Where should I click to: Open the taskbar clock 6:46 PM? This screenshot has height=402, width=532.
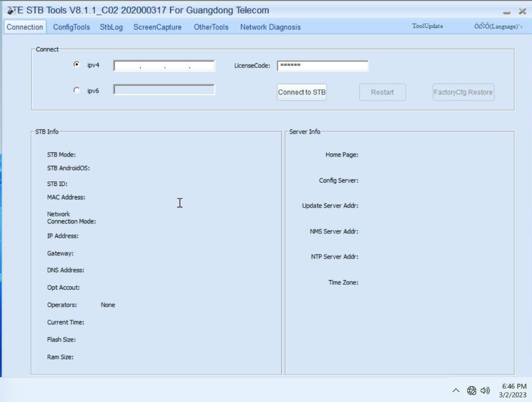coord(513,391)
